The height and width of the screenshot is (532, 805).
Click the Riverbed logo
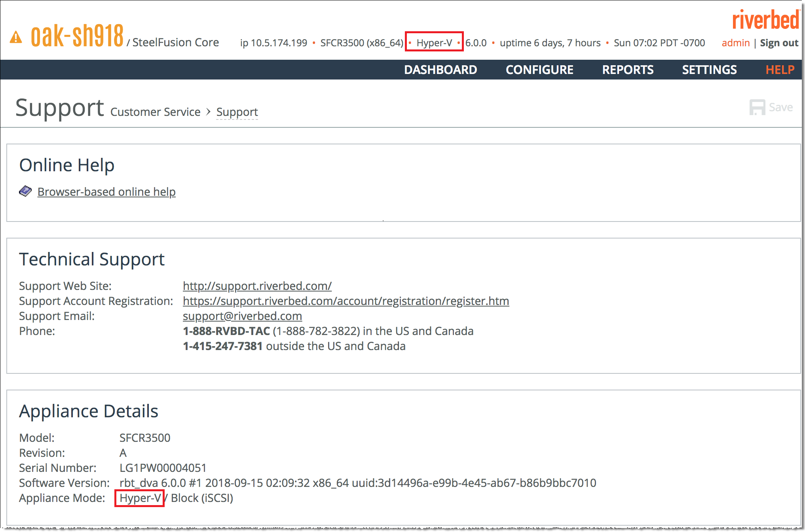point(765,19)
